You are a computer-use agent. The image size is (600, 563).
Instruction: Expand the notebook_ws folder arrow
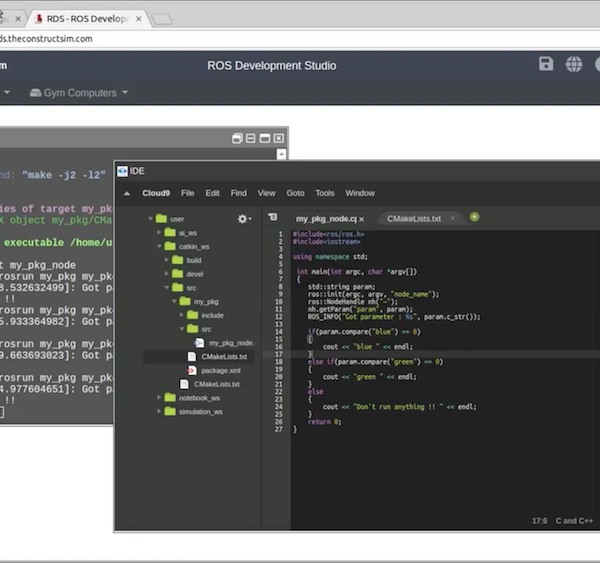coord(159,398)
